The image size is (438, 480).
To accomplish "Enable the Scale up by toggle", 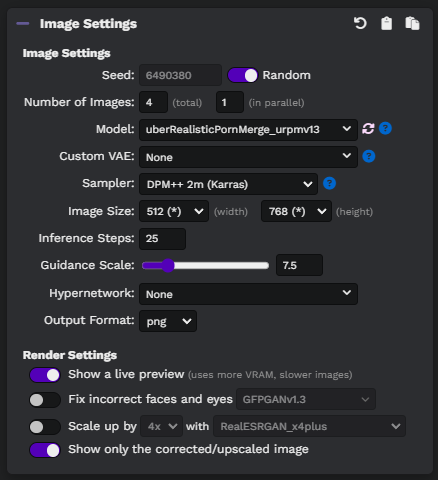I will (45, 427).
